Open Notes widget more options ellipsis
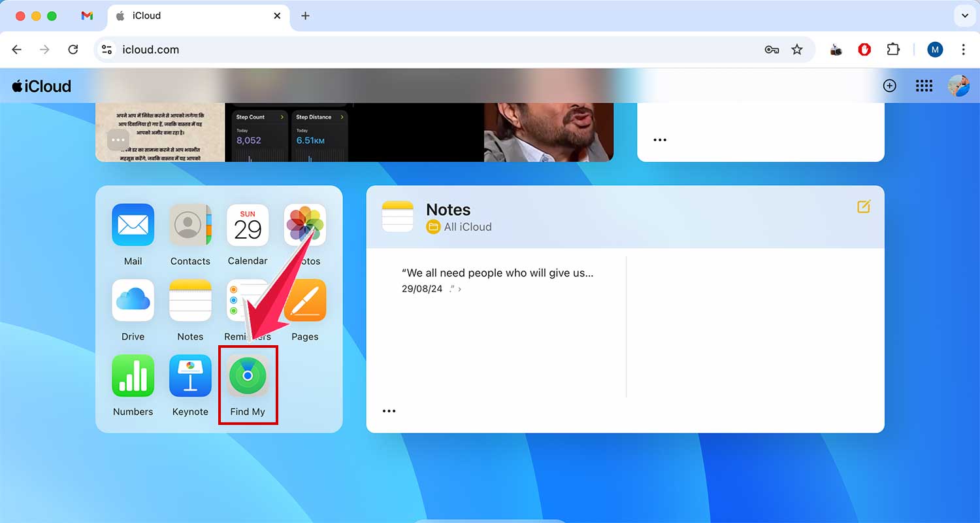980x523 pixels. pyautogui.click(x=389, y=411)
